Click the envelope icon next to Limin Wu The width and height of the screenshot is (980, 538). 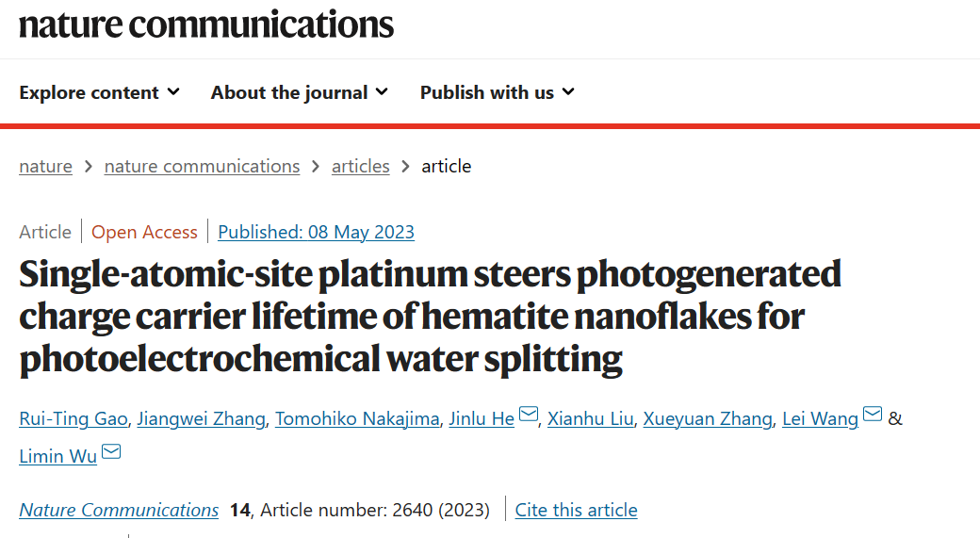(111, 451)
